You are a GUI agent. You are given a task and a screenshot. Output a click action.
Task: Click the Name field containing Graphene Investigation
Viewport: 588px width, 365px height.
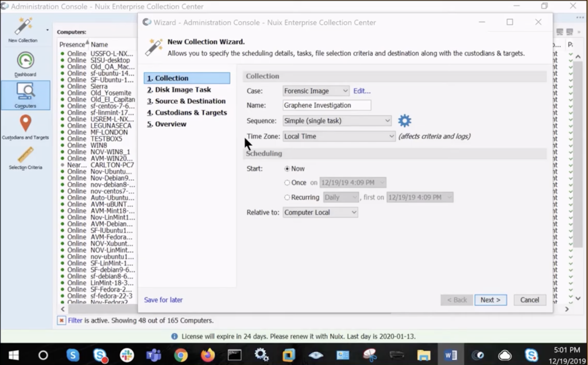(x=327, y=105)
